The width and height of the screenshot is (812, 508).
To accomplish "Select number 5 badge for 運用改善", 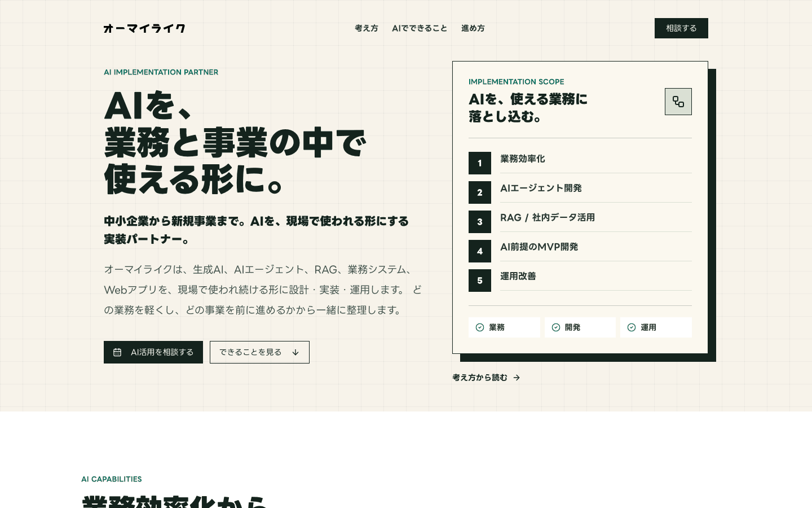I will 480,281.
